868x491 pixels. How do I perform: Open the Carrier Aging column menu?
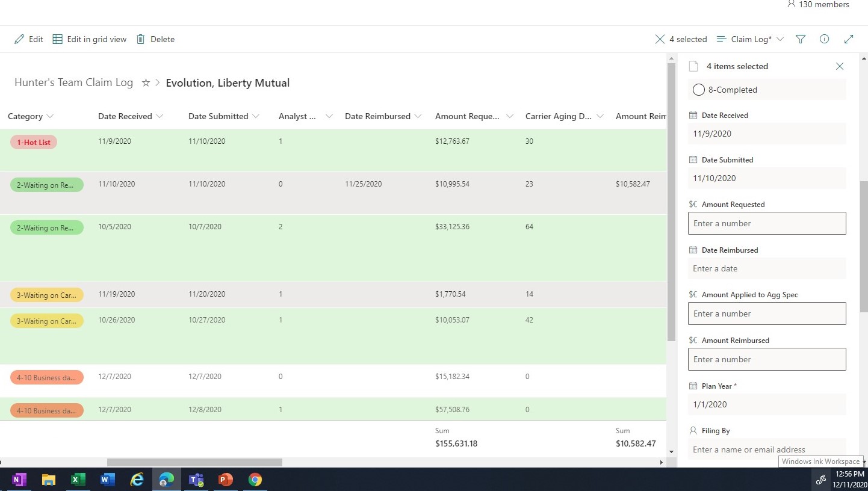click(600, 116)
